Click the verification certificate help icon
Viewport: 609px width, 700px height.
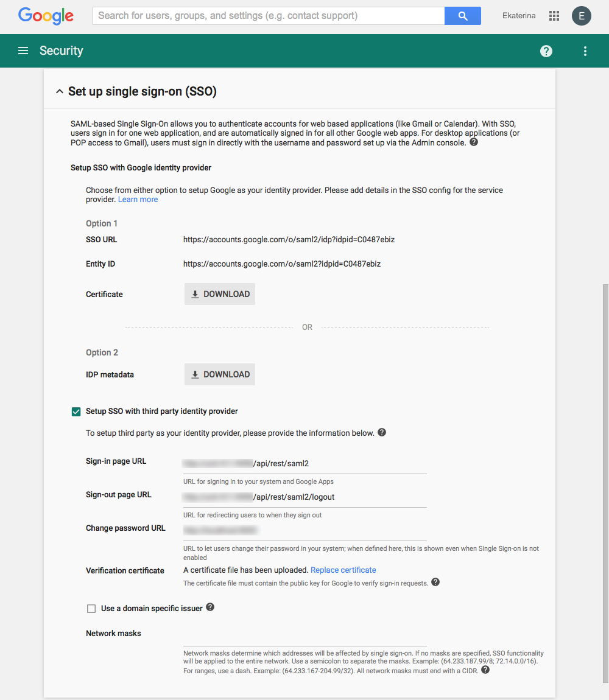435,583
